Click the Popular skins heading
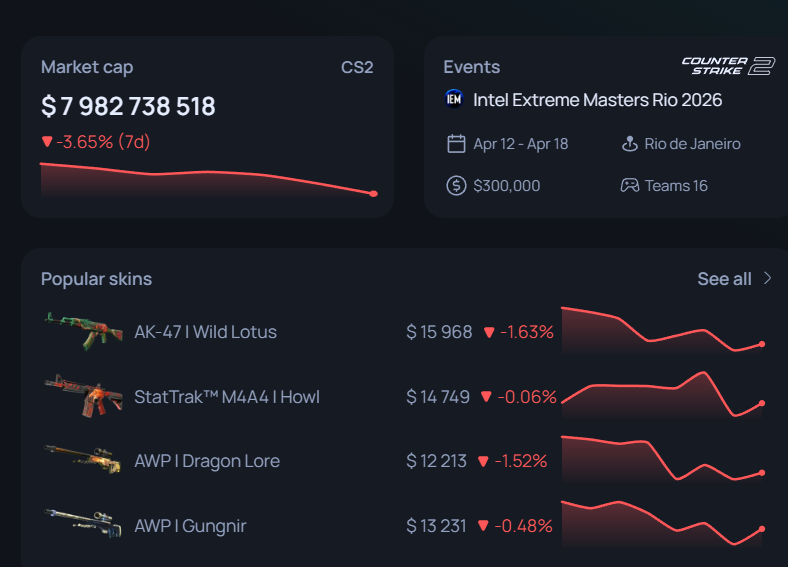 [96, 279]
